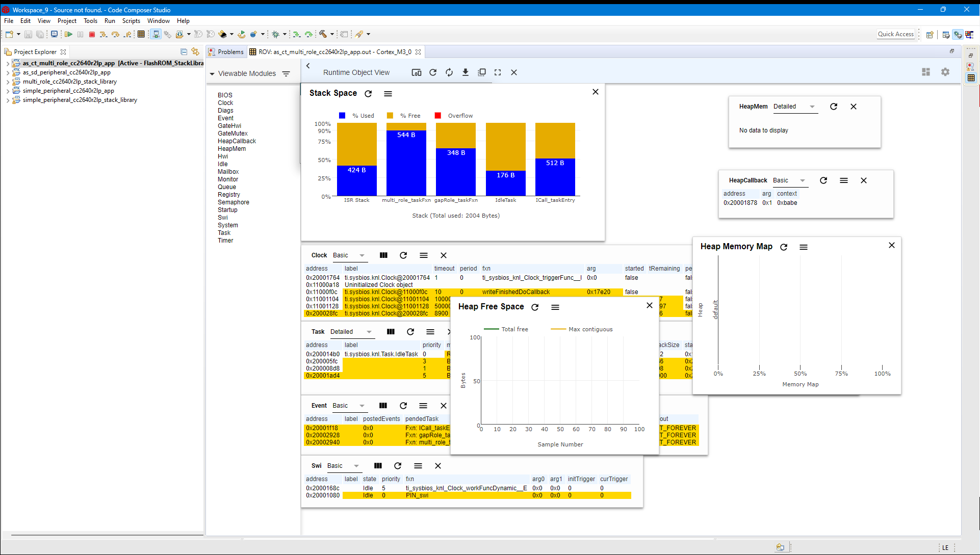Toggle the yellow % Free legend swatch
The height and width of the screenshot is (555, 980).
pyautogui.click(x=390, y=116)
